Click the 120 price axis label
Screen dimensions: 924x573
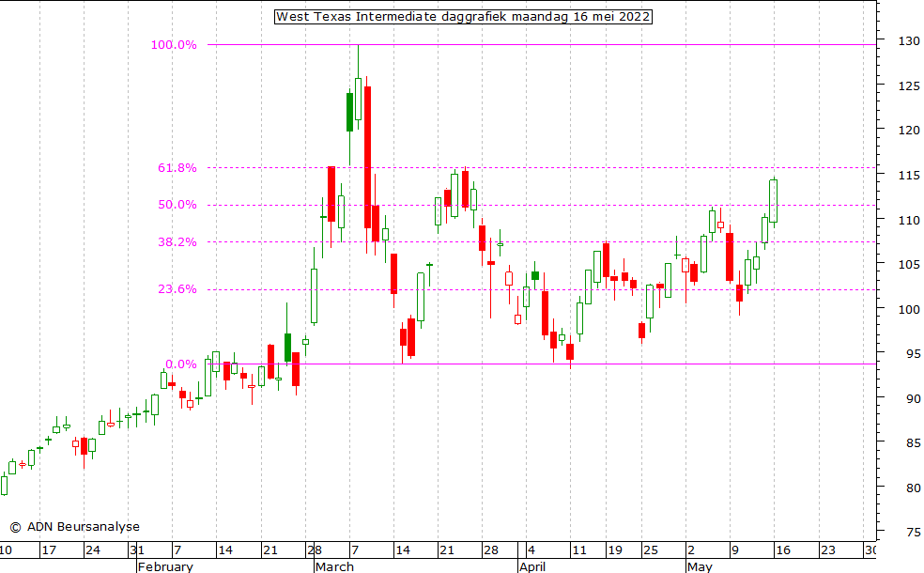tap(909, 131)
